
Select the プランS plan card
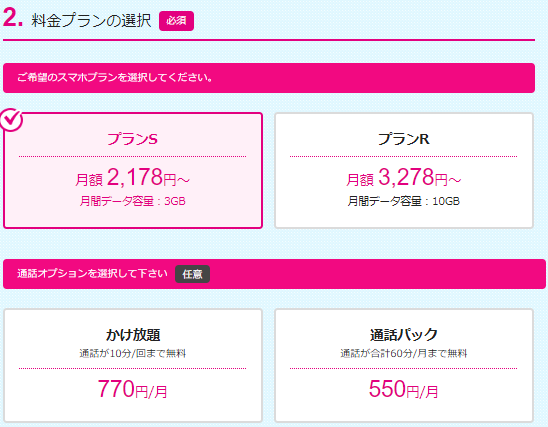click(x=133, y=171)
